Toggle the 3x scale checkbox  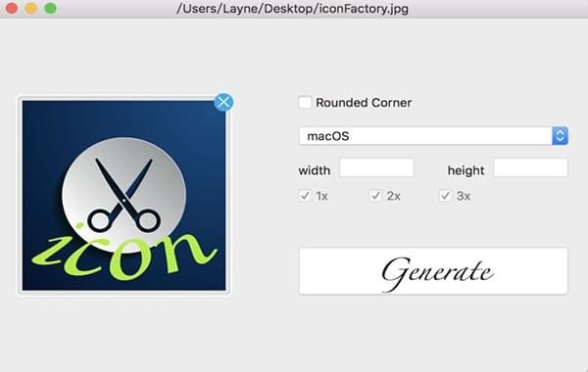click(446, 196)
